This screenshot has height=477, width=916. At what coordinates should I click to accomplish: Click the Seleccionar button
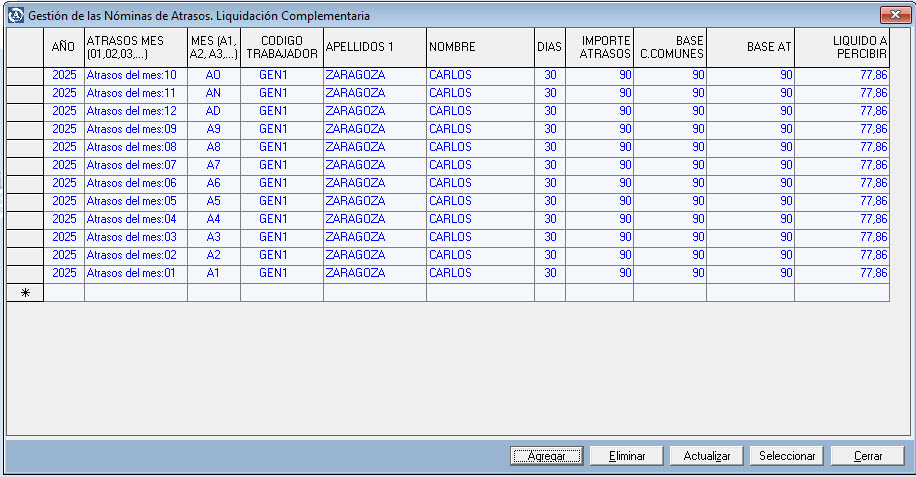click(x=787, y=456)
